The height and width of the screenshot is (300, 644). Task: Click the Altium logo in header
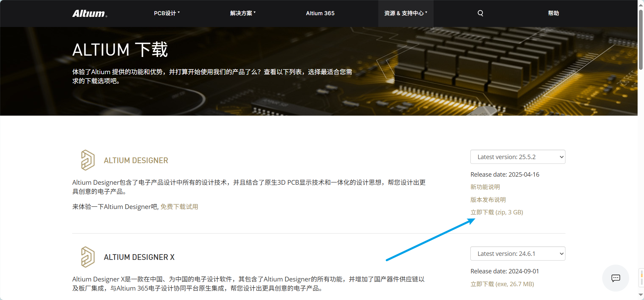click(x=90, y=13)
